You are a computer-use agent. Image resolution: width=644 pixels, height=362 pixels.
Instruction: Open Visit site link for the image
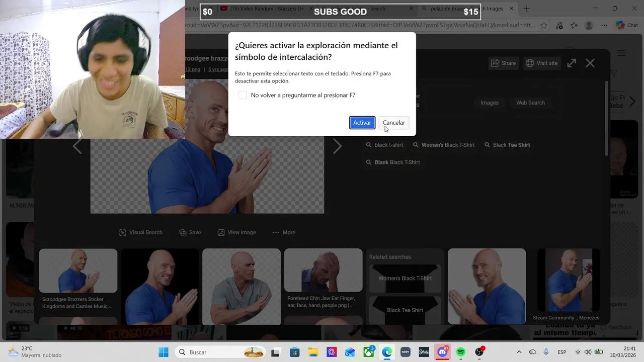point(541,63)
